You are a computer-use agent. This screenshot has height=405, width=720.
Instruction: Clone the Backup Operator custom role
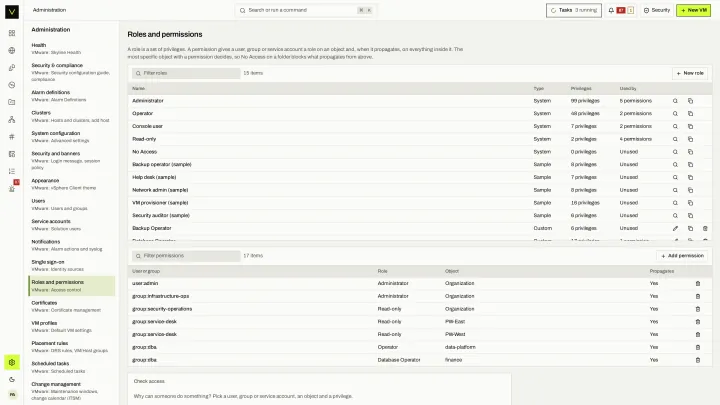[690, 228]
